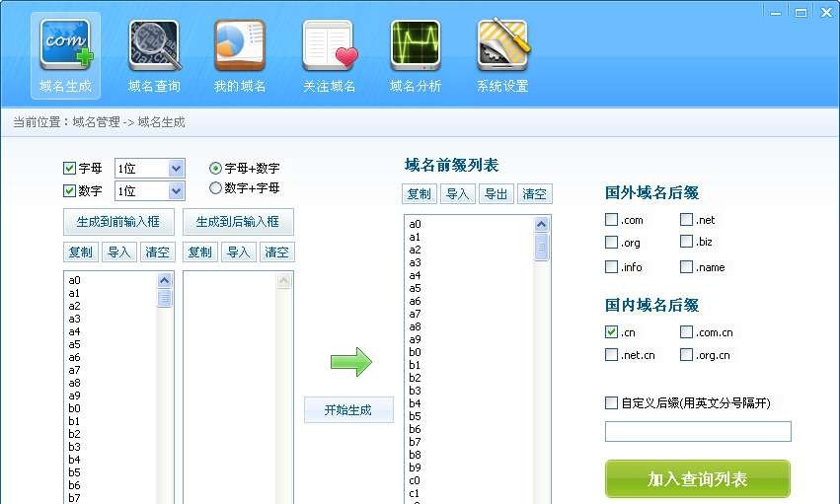Viewport: 840px width, 504px height.
Task: Select b6 in the front input list
Action: 74,485
